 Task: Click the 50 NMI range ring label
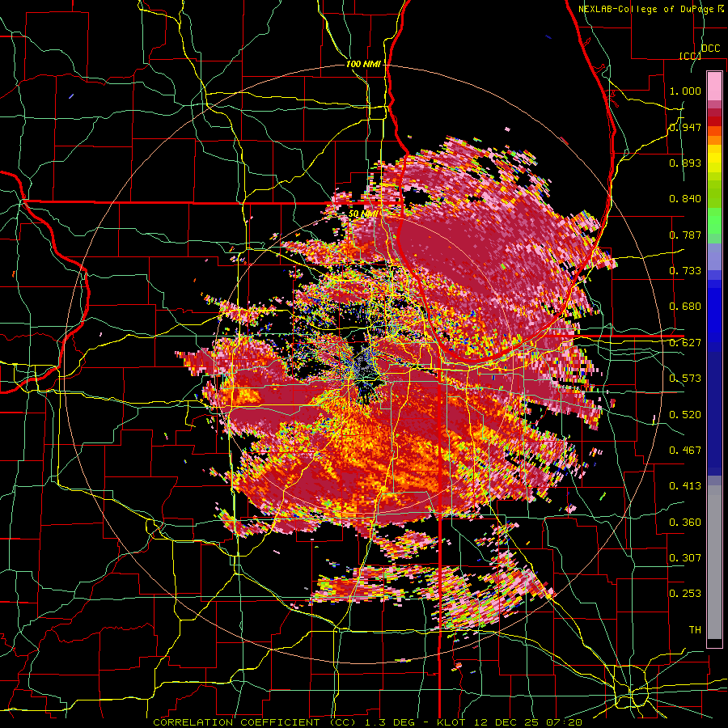(363, 214)
